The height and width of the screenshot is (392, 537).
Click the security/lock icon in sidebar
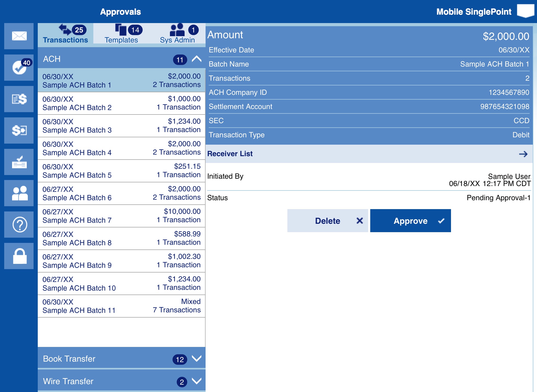click(19, 256)
